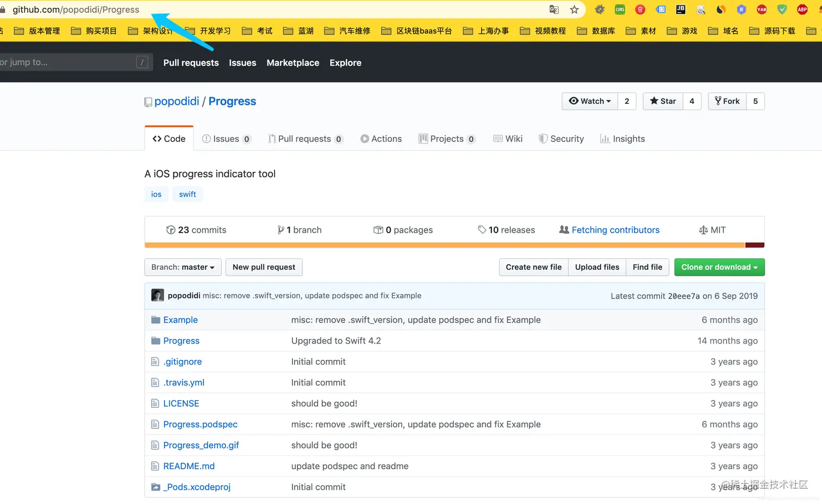Click the dark orange circle extension icon
This screenshot has width=822, height=504.
721,9
